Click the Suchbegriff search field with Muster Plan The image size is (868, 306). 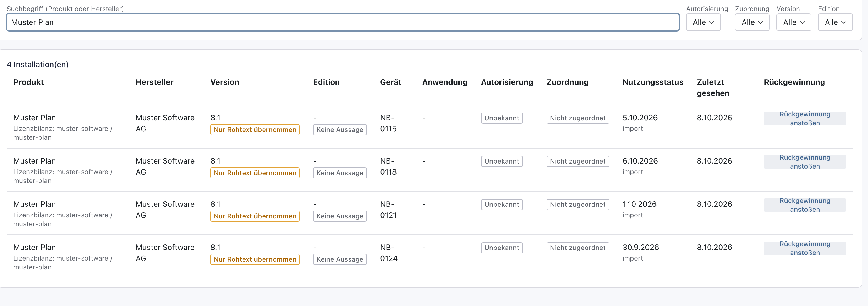(343, 22)
